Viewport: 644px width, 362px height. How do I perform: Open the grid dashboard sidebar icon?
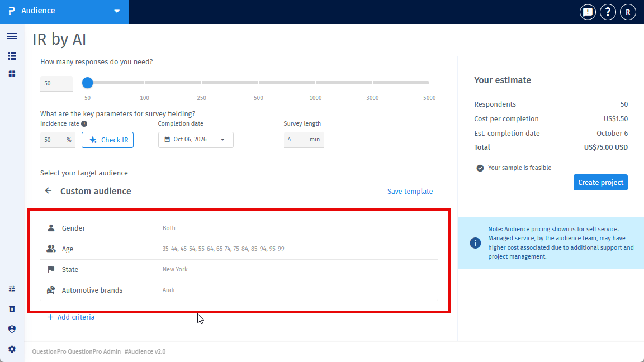pos(12,74)
